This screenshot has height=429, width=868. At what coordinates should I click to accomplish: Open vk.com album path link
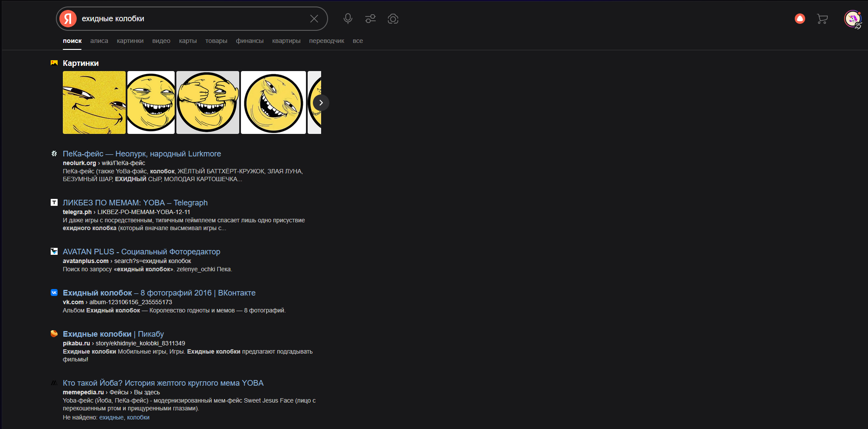pyautogui.click(x=117, y=302)
